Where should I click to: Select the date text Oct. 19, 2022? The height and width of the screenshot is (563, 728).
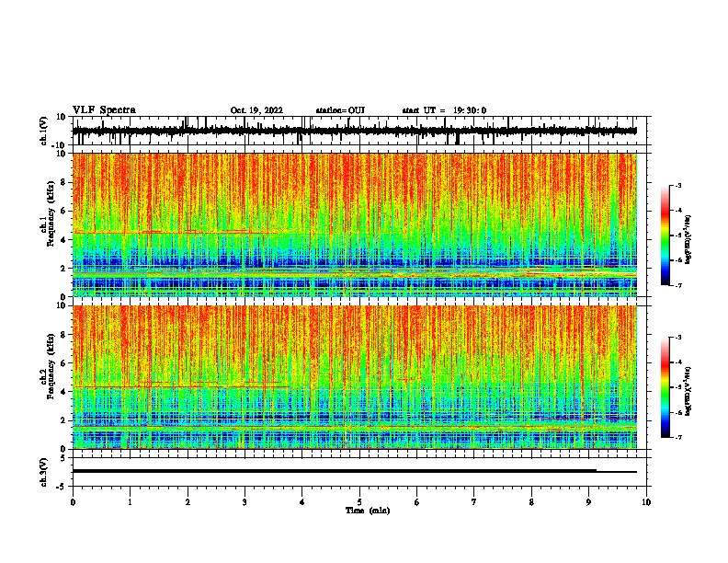point(256,110)
